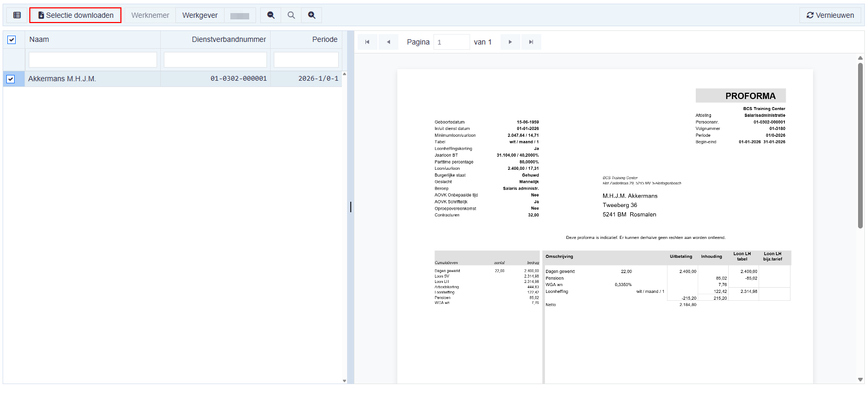Sort by Periode column header

306,39
